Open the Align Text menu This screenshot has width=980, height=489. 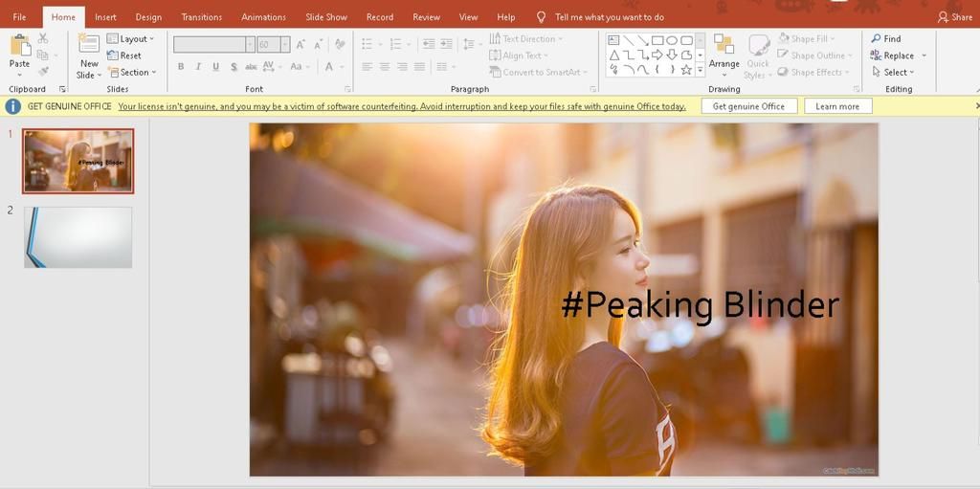click(x=518, y=56)
